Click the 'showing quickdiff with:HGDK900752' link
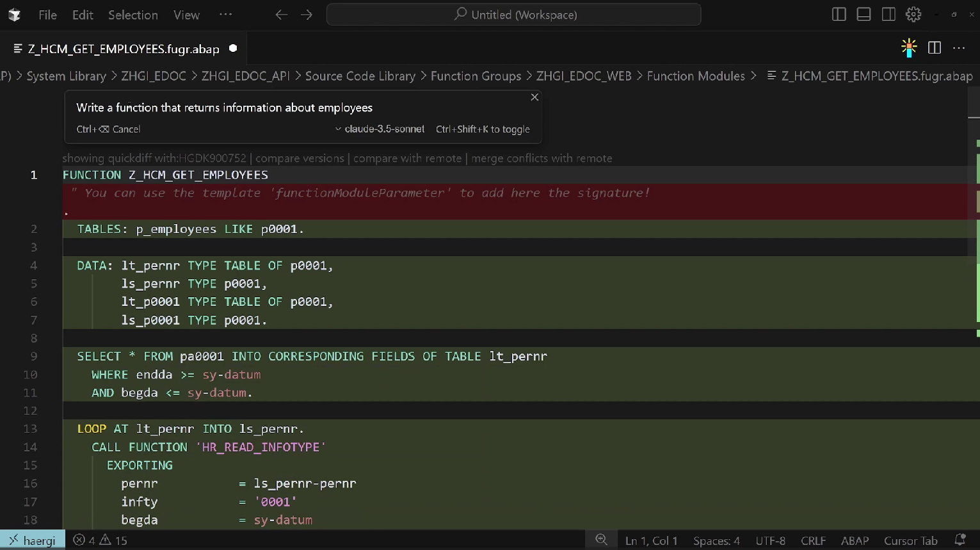Viewport: 980px width, 550px height. pyautogui.click(x=154, y=158)
